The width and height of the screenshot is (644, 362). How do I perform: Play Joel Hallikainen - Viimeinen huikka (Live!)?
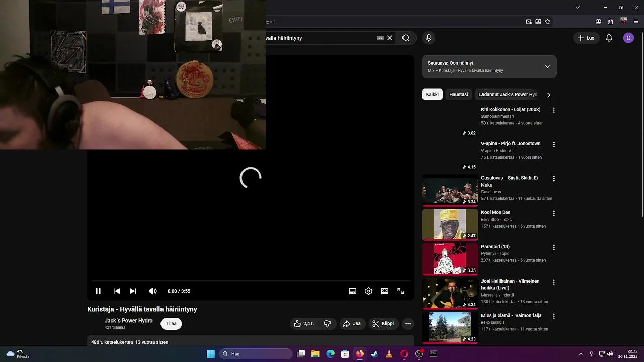[x=510, y=285]
